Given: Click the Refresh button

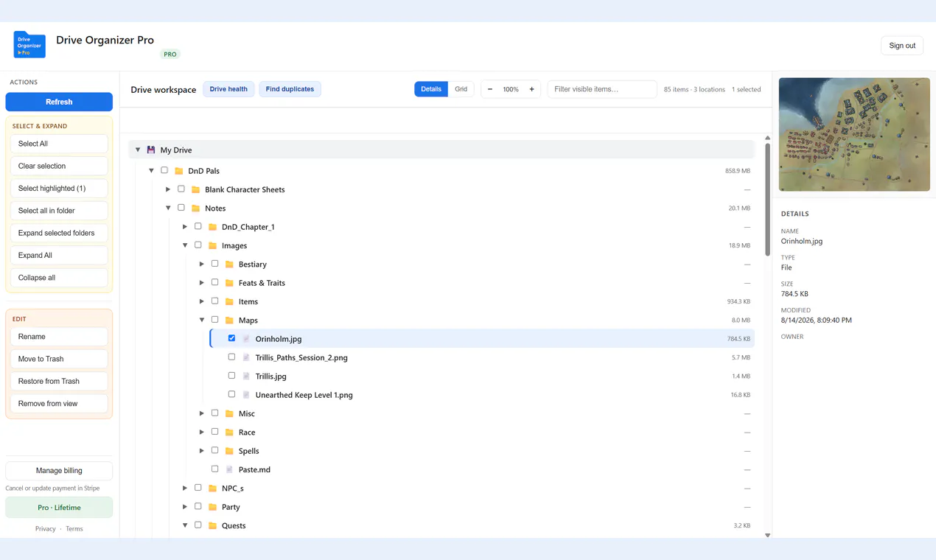Looking at the screenshot, I should [59, 102].
